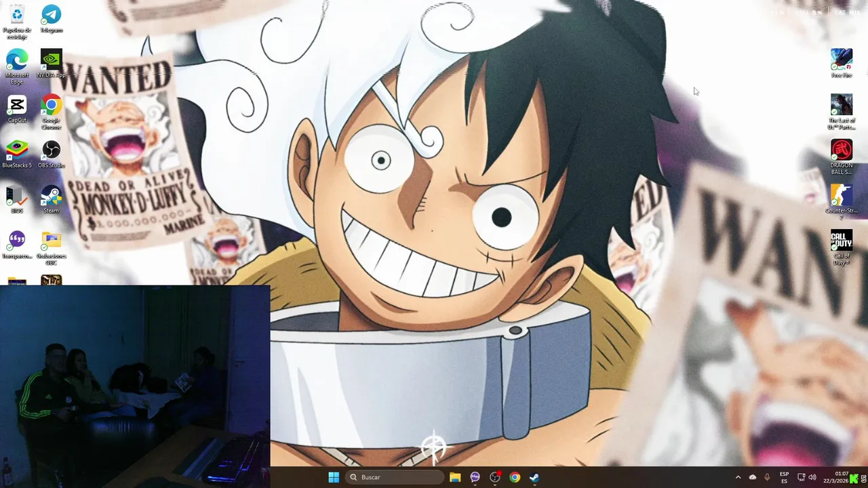Open the network tray icon

click(801, 477)
